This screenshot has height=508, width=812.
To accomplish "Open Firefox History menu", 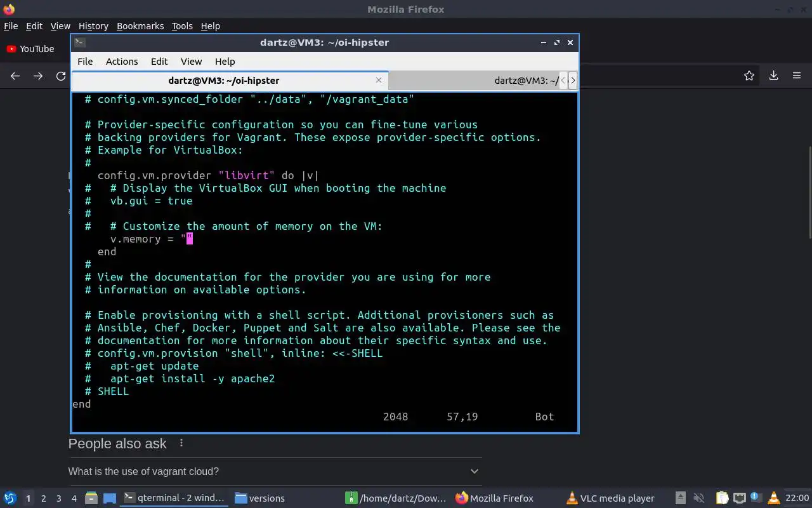I will [x=93, y=26].
